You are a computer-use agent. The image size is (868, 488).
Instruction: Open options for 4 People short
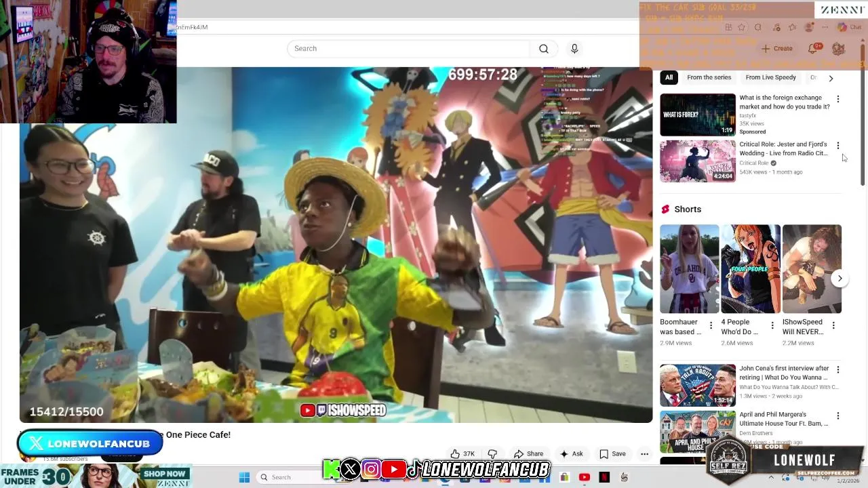click(772, 325)
